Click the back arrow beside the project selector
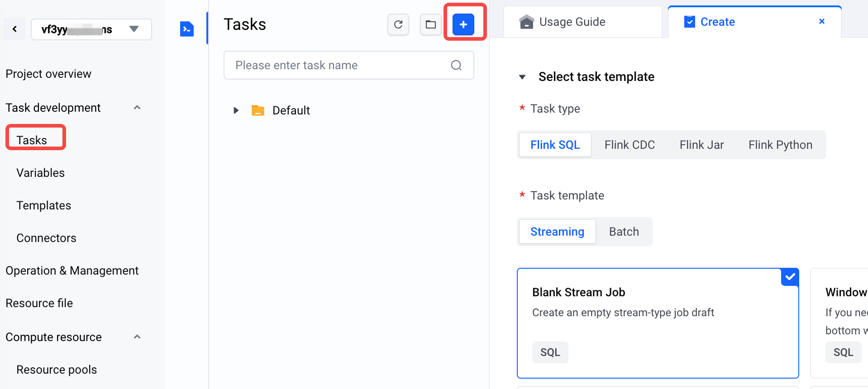Image resolution: width=868 pixels, height=389 pixels. pos(15,29)
